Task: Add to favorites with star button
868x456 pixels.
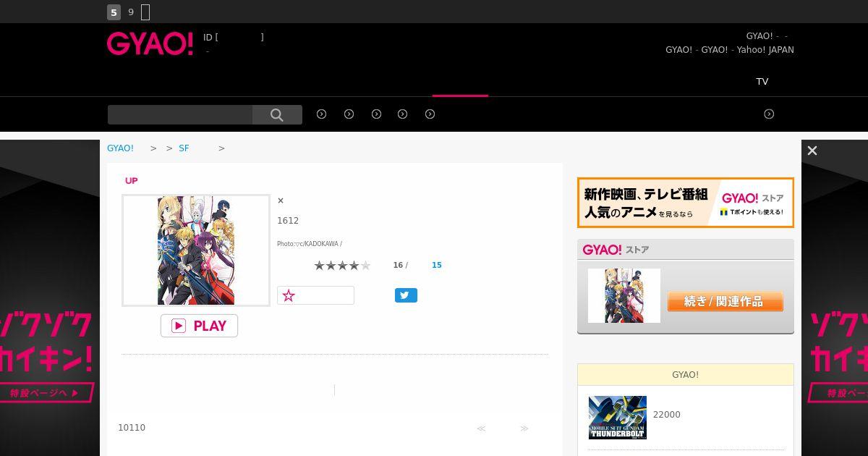Action: tap(315, 295)
